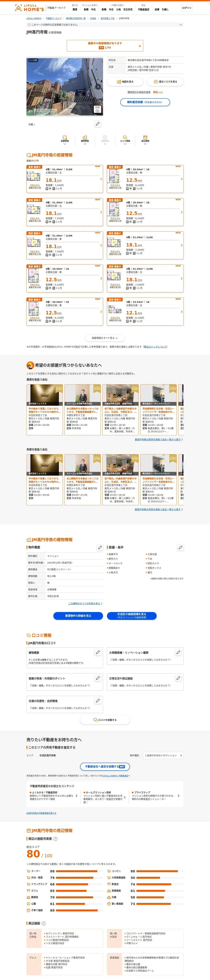Advance the building photo with the next arrow
The height and width of the screenshot is (980, 210).
point(98,87)
